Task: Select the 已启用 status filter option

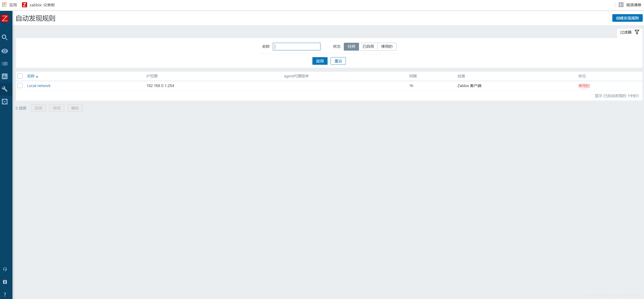Action: tap(368, 47)
